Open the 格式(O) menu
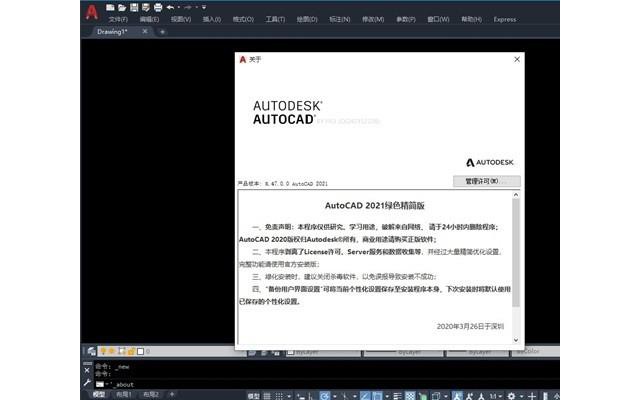This screenshot has height=400, width=640. pos(243,19)
